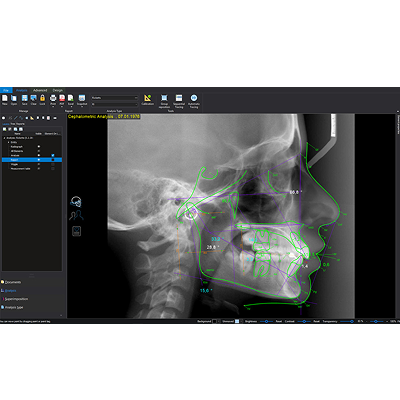Open the Superimposition section in sidebar
The height and width of the screenshot is (400, 400).
point(16,299)
